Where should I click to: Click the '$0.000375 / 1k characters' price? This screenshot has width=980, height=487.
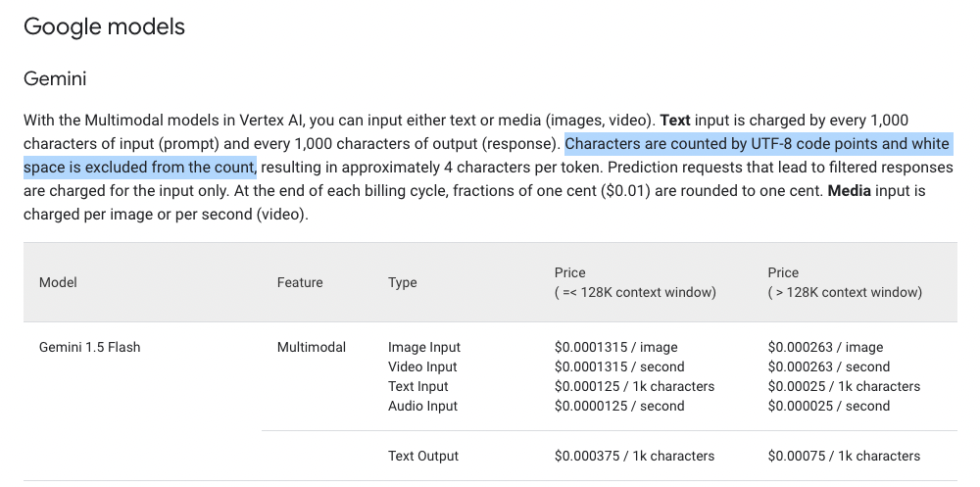tap(634, 457)
